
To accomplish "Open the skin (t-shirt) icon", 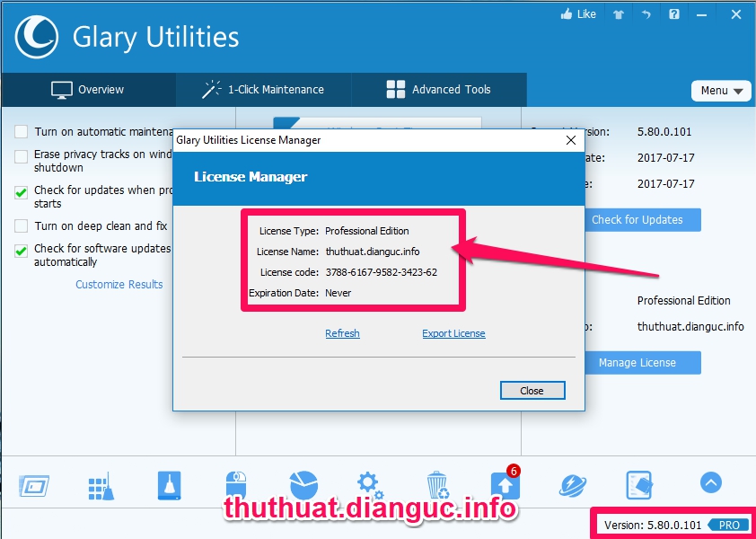I will point(619,14).
